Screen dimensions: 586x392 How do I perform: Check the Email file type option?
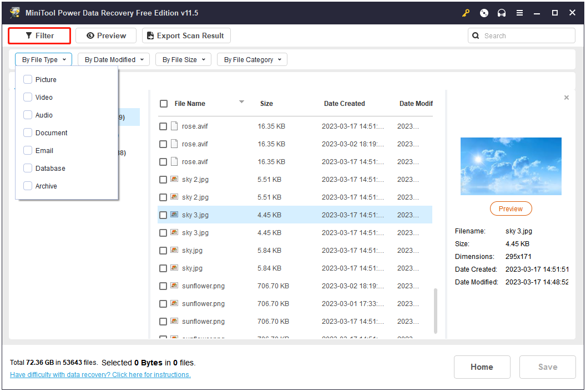click(28, 150)
